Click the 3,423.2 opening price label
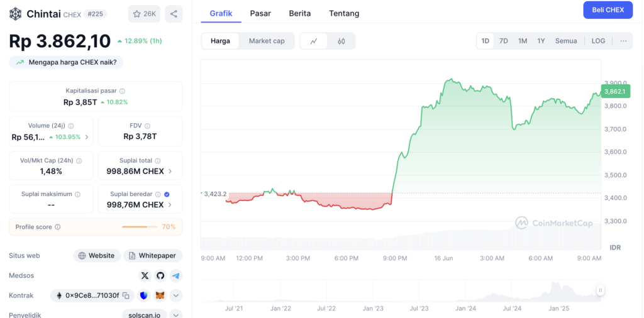Viewport: 644px width, 318px height. click(x=214, y=194)
